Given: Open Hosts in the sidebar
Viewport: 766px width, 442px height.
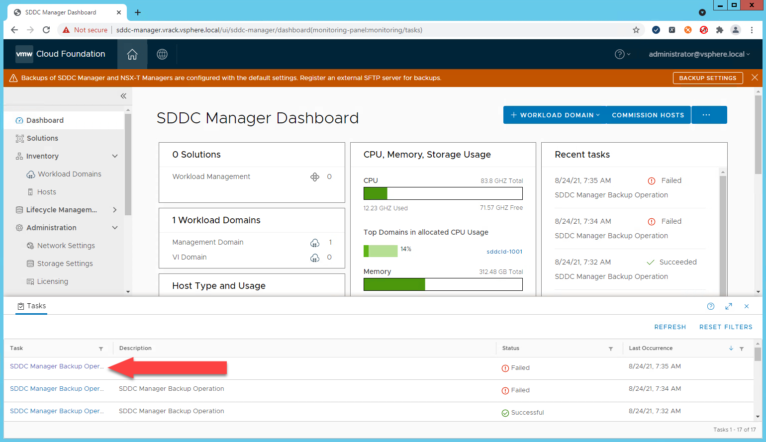Looking at the screenshot, I should [x=46, y=192].
